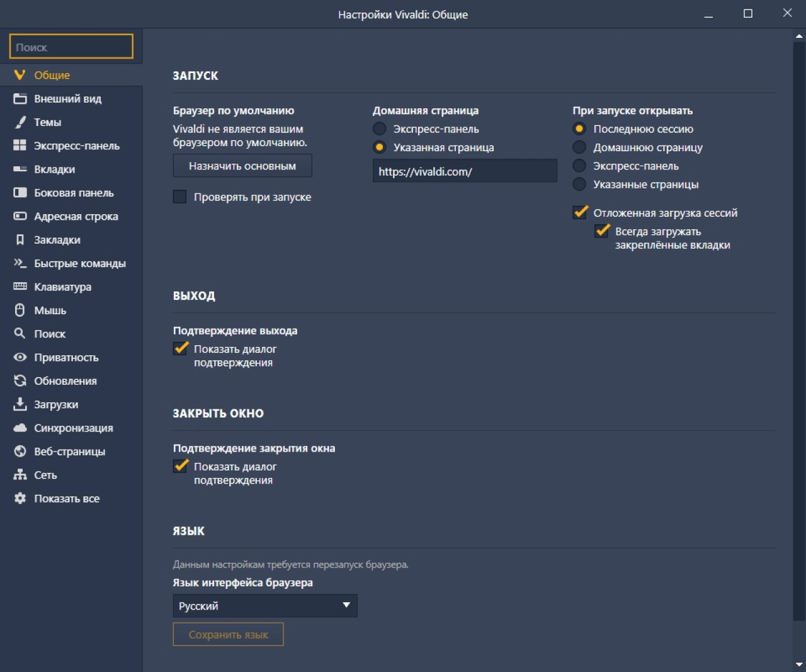Click the magnifier icon for Поиск section
This screenshot has height=672, width=806.
20,334
